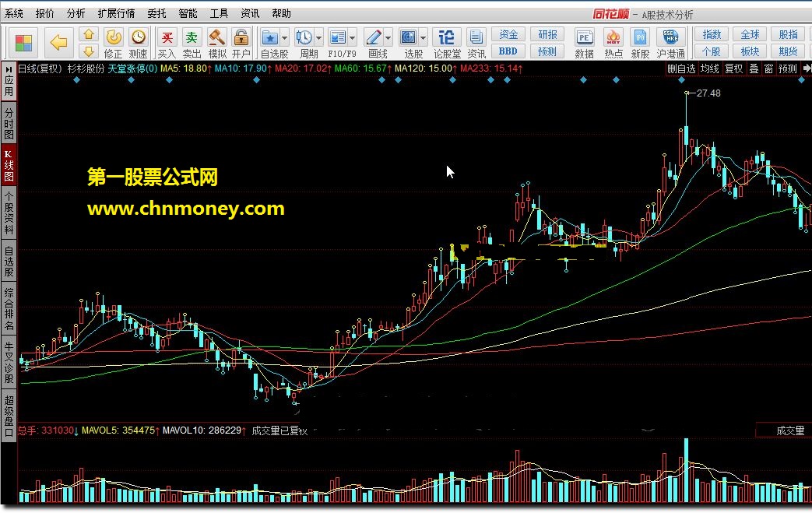Toggle 复权 price adjustment
This screenshot has width=812, height=513.
pos(733,69)
